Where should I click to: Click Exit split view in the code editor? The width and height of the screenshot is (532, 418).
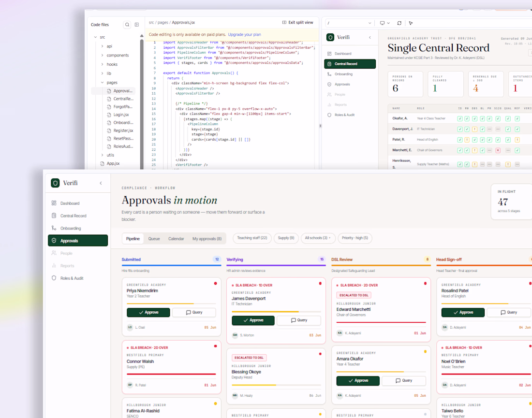click(x=297, y=22)
